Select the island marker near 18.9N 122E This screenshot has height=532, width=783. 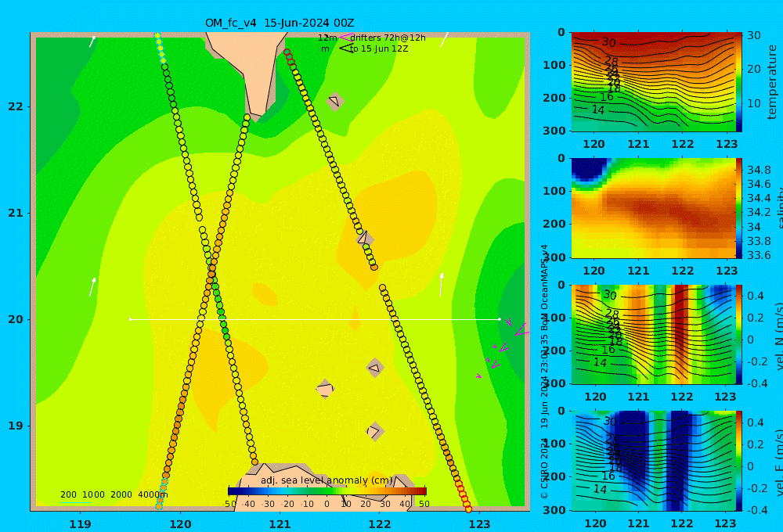pyautogui.click(x=375, y=431)
